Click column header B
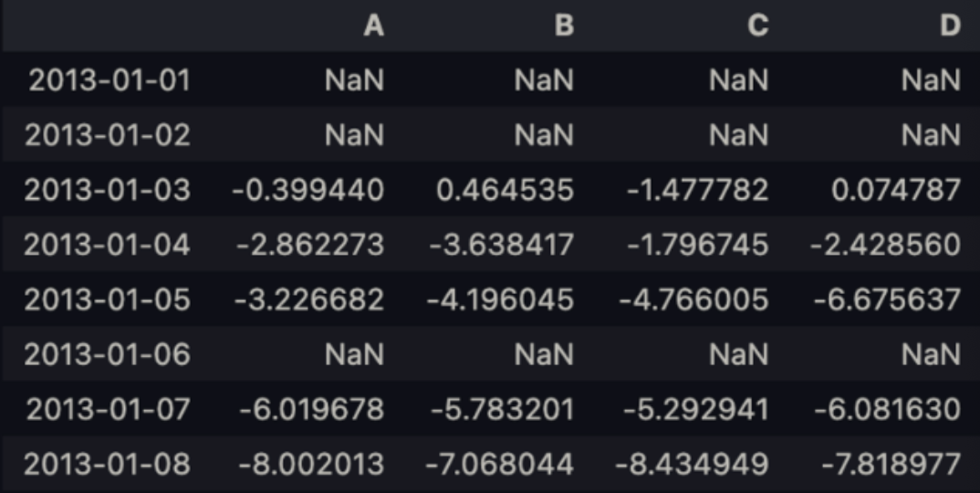The image size is (980, 493). tap(564, 26)
